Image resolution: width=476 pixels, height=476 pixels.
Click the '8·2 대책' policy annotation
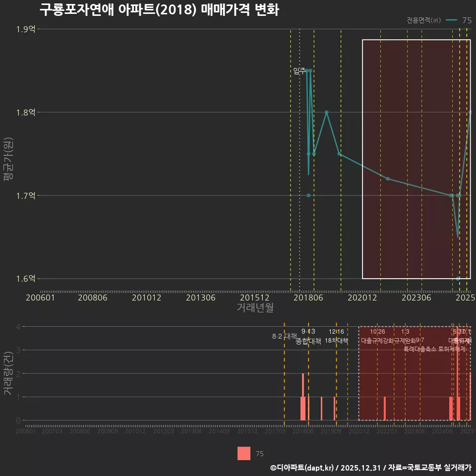pyautogui.click(x=285, y=336)
